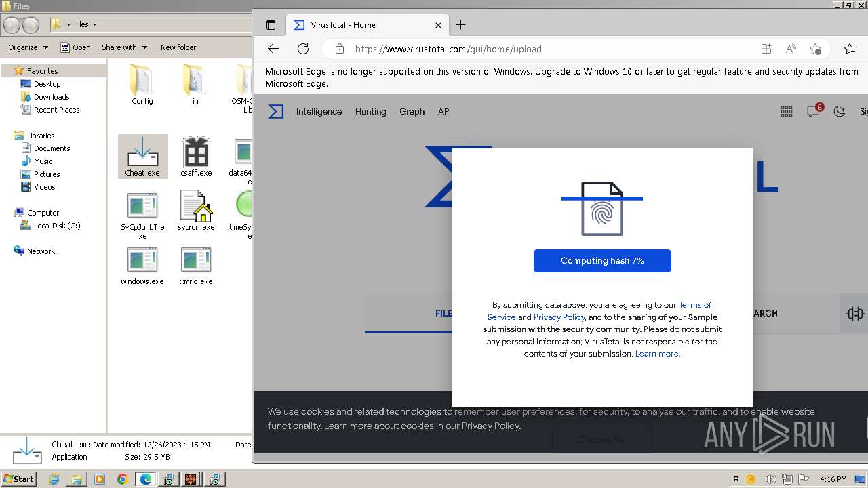Open the Share with dropdown

click(x=124, y=47)
